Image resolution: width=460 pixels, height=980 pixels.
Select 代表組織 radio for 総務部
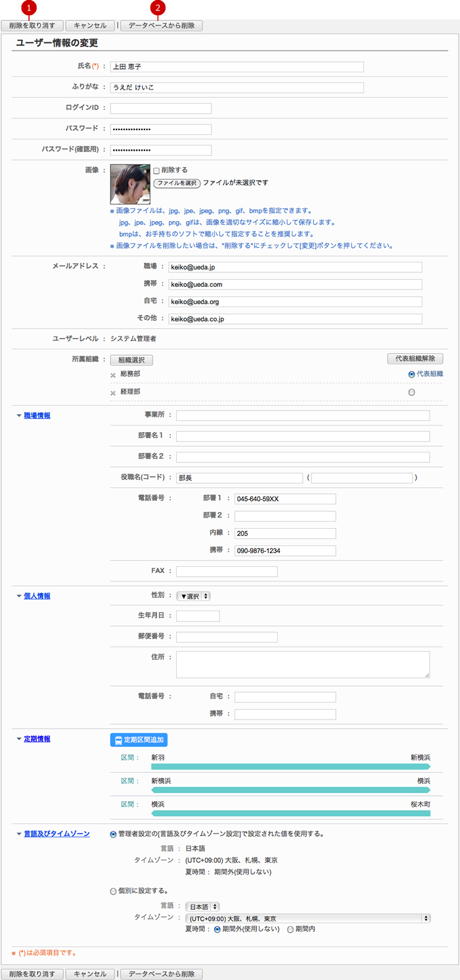pos(411,374)
